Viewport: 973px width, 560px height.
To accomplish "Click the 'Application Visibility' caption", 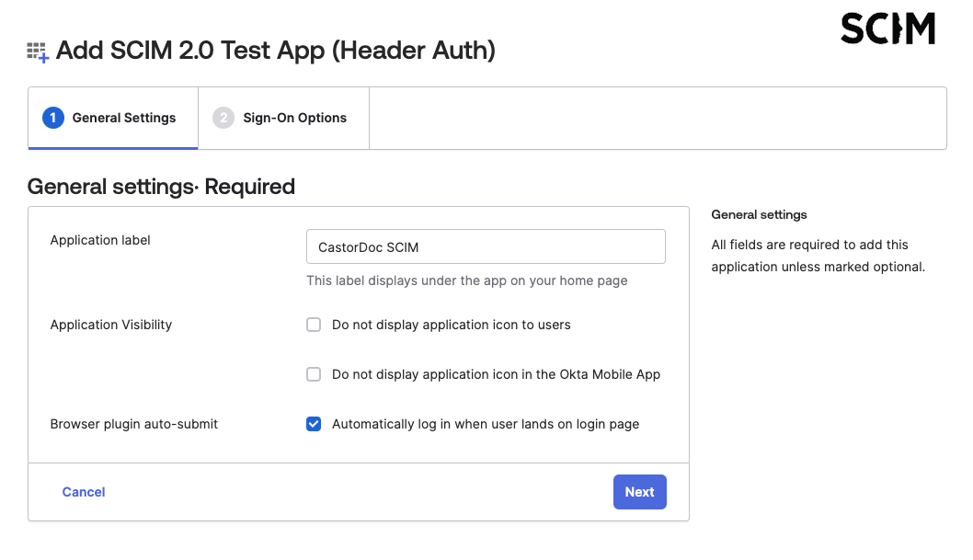I will 111,325.
